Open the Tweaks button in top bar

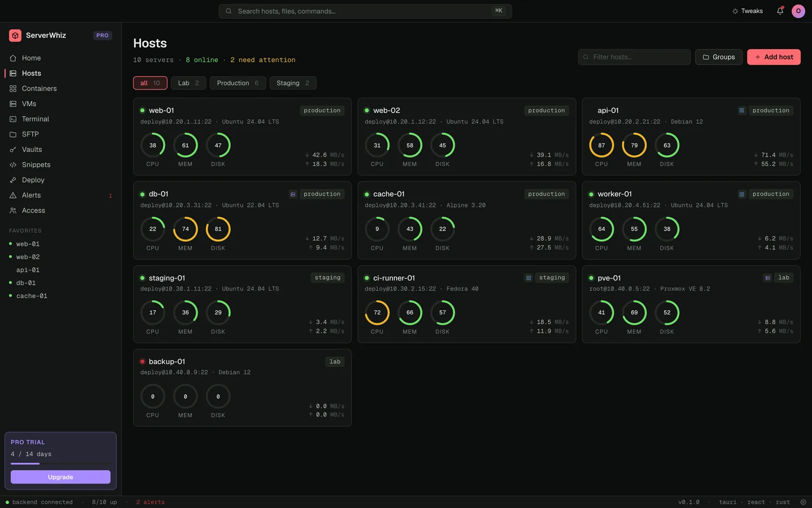coord(748,11)
